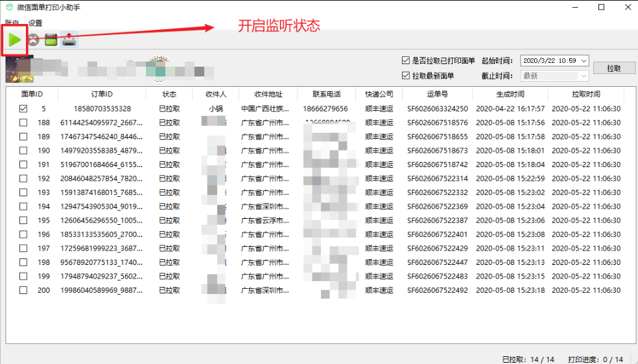Click the 联系电话 column header

click(x=326, y=94)
